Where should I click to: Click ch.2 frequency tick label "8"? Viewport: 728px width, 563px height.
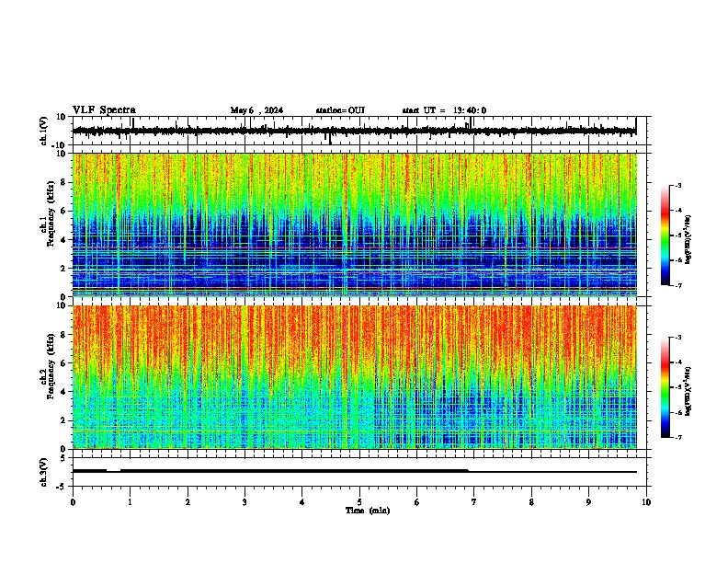pyautogui.click(x=63, y=335)
